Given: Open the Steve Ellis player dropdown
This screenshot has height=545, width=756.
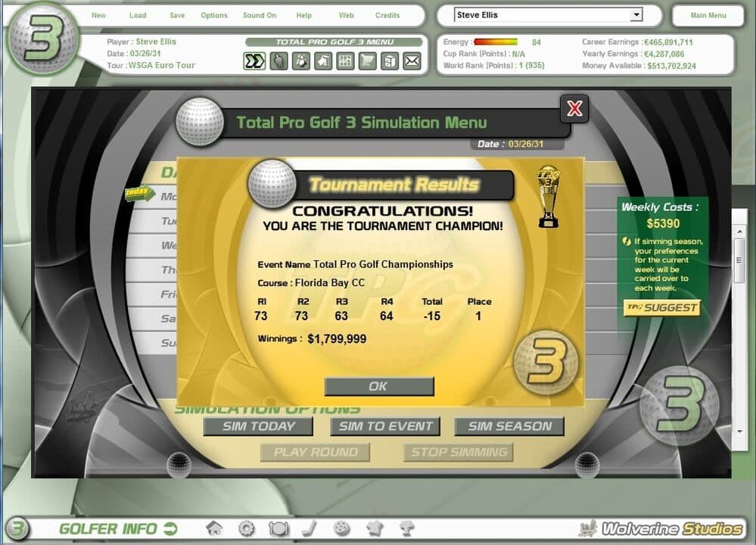Looking at the screenshot, I should pos(636,15).
